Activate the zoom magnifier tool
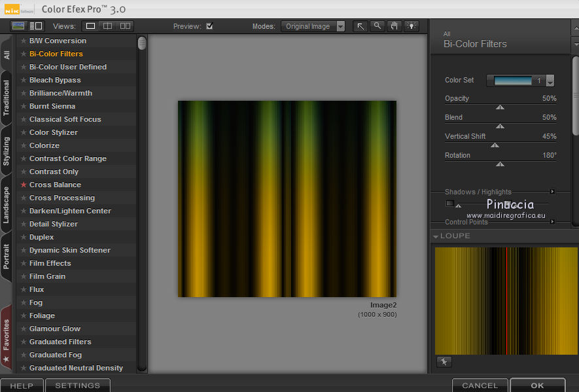 point(377,26)
